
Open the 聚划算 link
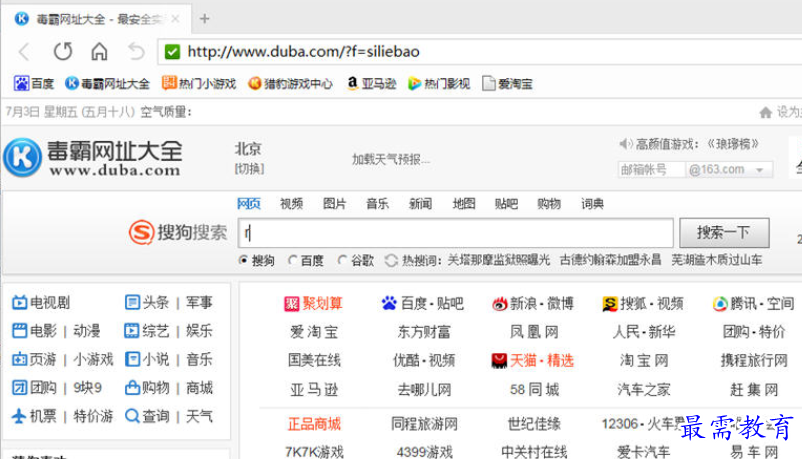pos(313,303)
